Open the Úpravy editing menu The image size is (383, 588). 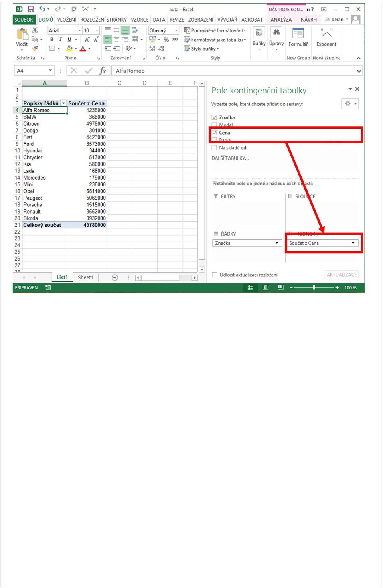(276, 39)
